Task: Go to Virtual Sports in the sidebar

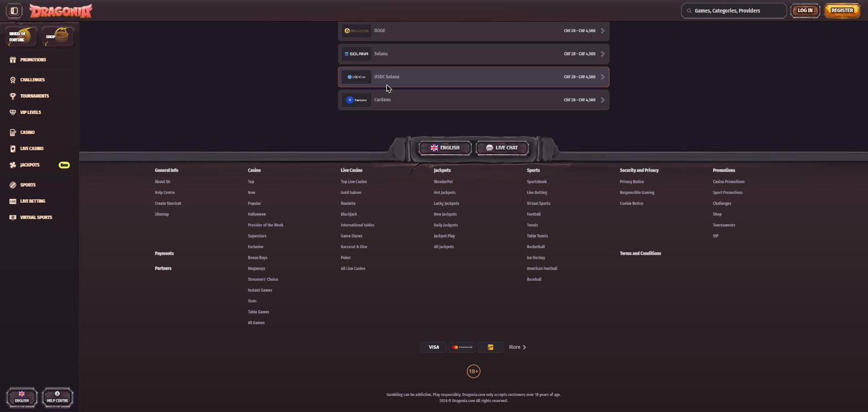Action: [x=31, y=218]
